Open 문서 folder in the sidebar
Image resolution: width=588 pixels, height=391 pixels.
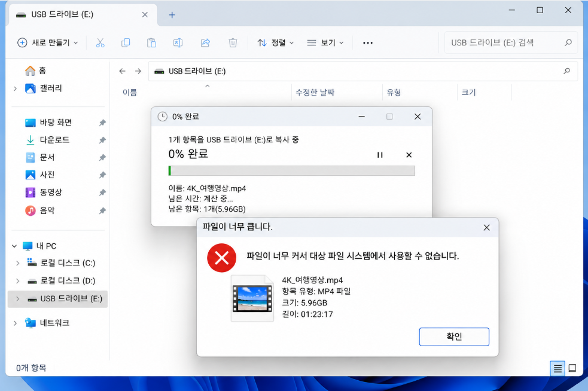pyautogui.click(x=39, y=157)
